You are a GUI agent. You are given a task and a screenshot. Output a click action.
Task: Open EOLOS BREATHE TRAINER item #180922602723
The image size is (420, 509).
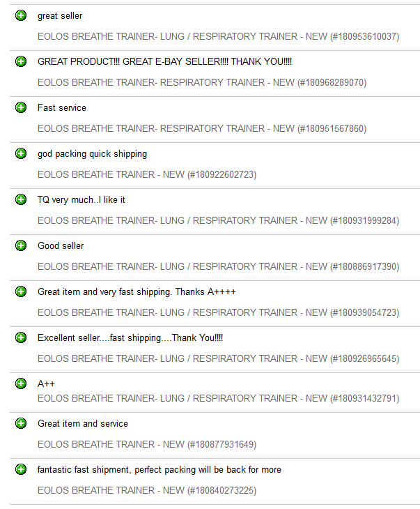pos(147,174)
